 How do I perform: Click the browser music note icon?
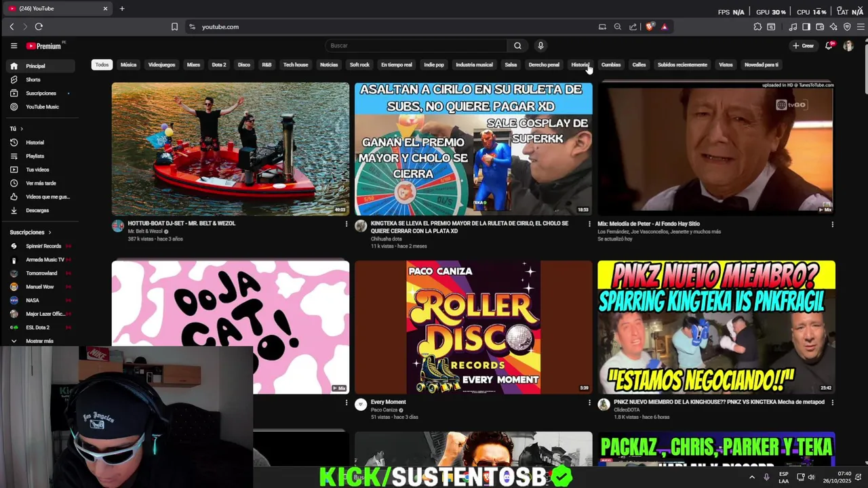(x=793, y=26)
